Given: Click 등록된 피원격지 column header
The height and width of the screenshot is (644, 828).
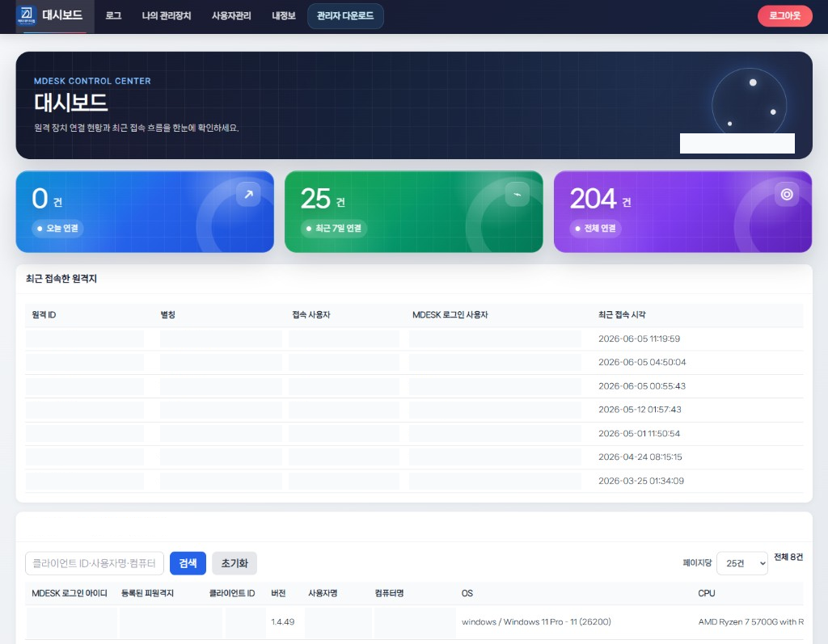Looking at the screenshot, I should 147,593.
